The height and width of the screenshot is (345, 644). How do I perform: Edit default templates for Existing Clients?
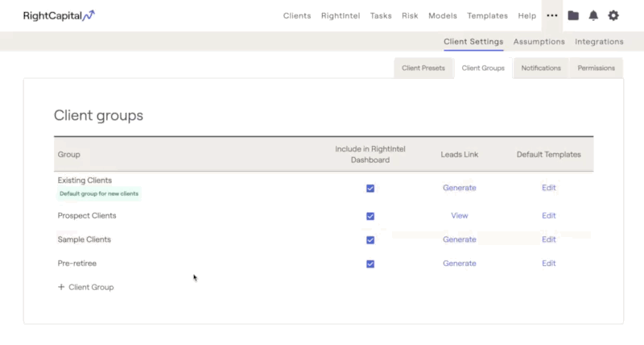tap(549, 188)
